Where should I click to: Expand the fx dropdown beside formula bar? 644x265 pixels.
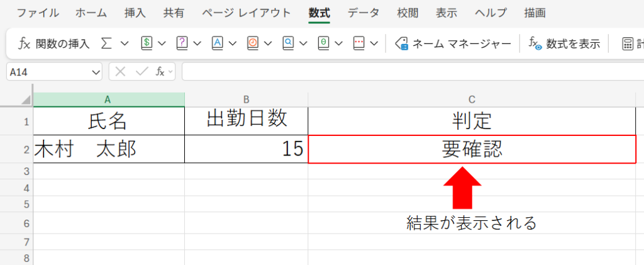point(171,72)
